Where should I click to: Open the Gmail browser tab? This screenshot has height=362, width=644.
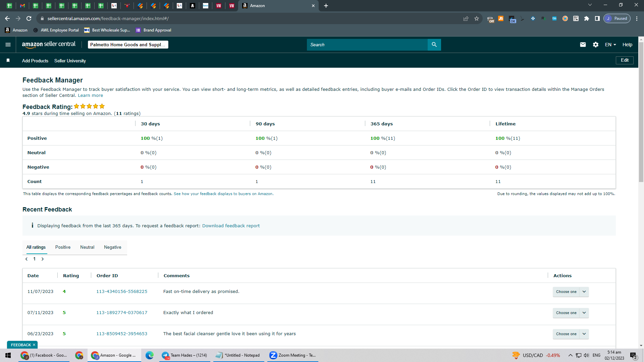(x=22, y=6)
